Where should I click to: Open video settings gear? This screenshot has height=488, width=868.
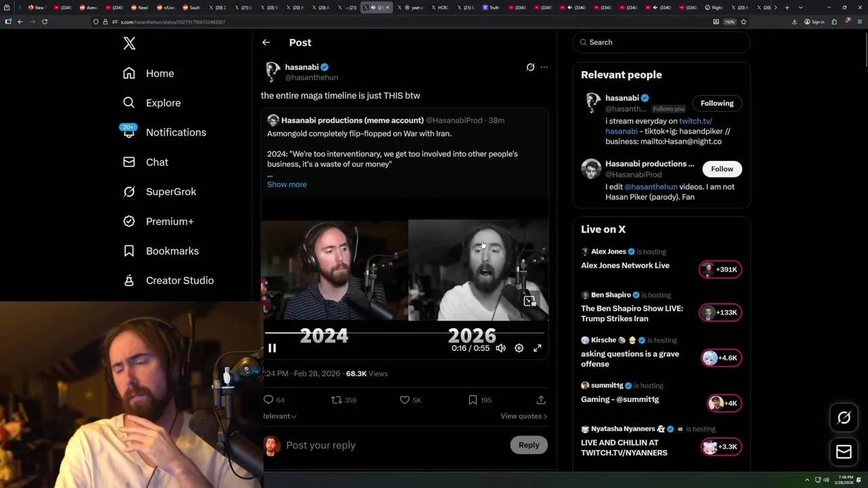click(519, 348)
